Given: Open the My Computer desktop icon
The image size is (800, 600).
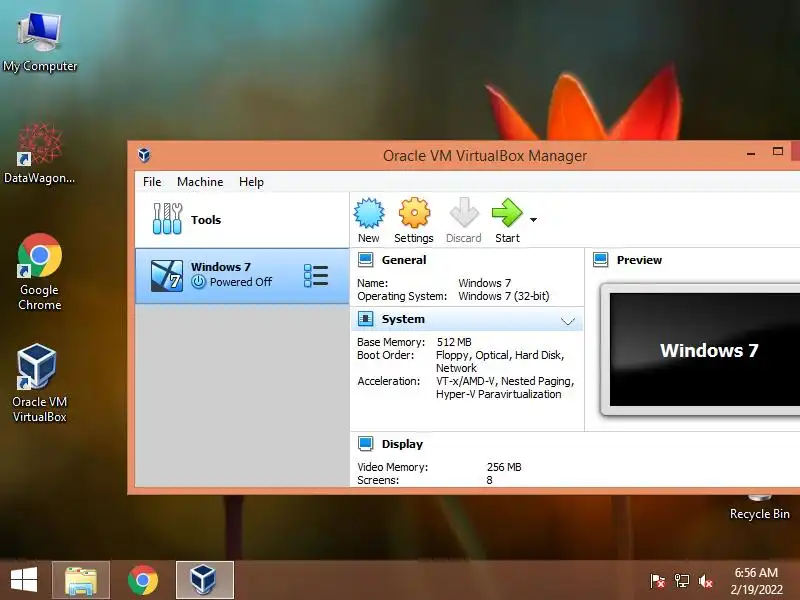Looking at the screenshot, I should pos(40,43).
